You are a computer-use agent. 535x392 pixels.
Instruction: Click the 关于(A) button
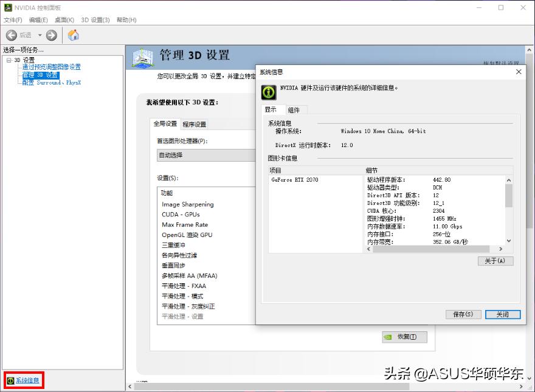495,261
